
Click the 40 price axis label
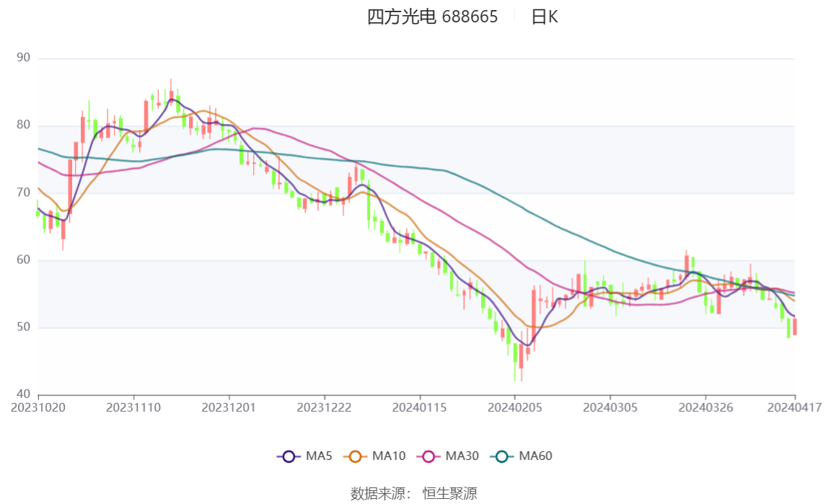[x=23, y=394]
